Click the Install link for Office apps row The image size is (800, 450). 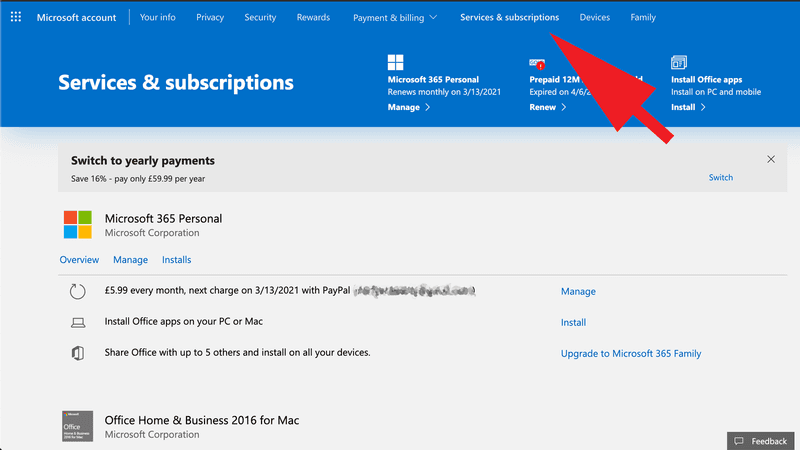click(573, 322)
